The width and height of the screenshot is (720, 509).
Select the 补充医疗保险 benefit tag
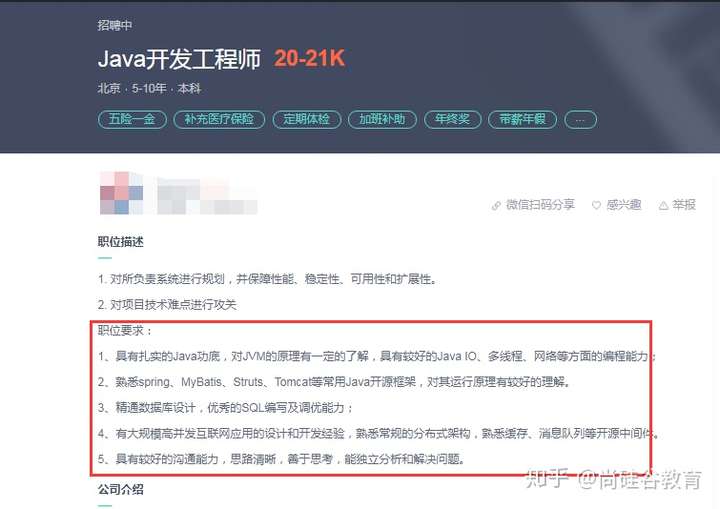pos(219,120)
